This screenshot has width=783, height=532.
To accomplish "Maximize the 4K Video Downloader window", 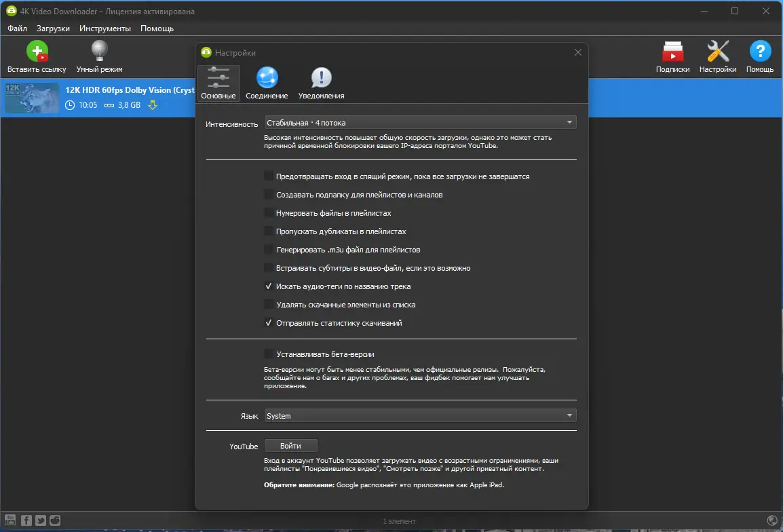I will [735, 11].
